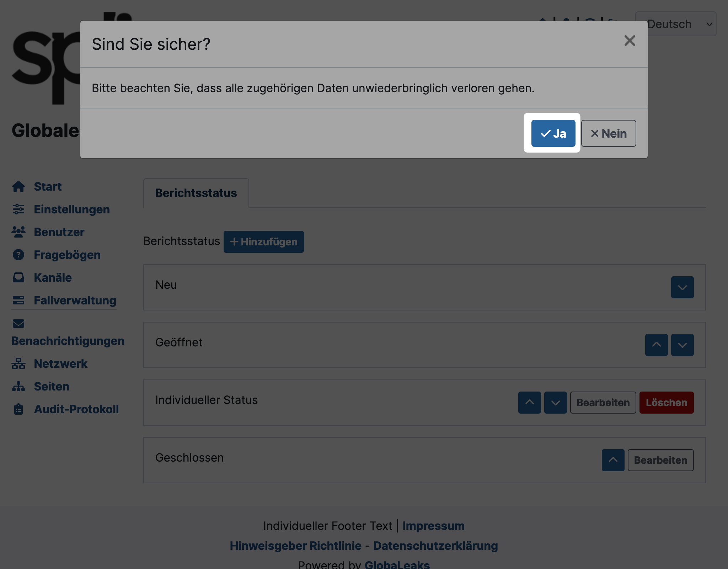Open Fallverwaltung in the sidebar
This screenshot has width=728, height=569.
tap(75, 300)
